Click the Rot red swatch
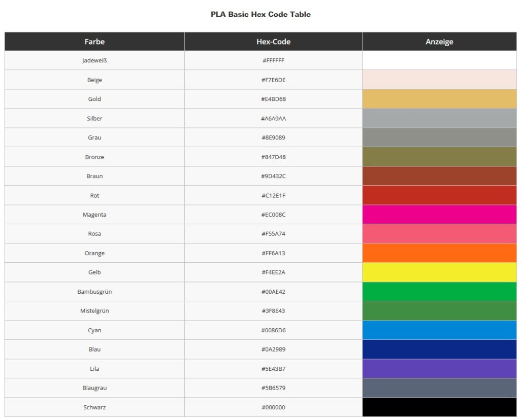 coord(439,195)
